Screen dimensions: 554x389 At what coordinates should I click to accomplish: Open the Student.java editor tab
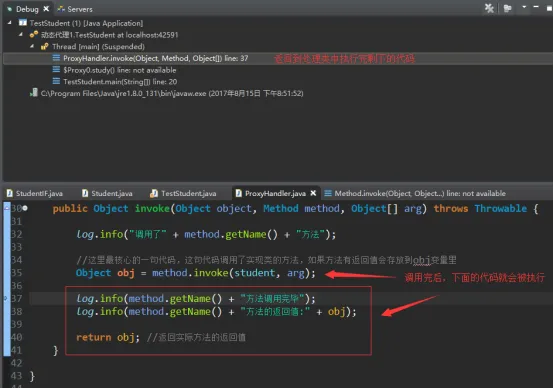click(x=112, y=193)
